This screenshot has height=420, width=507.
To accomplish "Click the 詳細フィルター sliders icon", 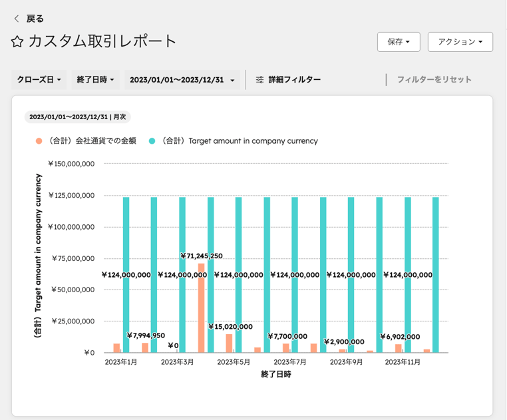I will (259, 80).
